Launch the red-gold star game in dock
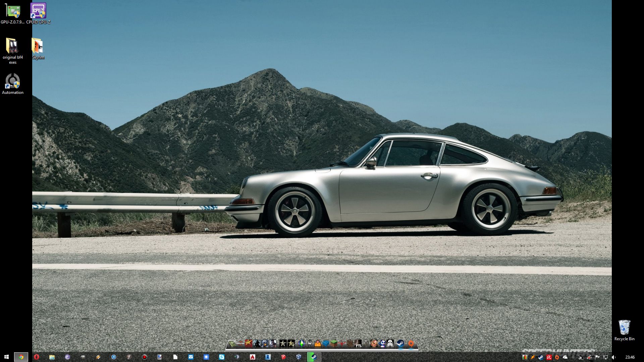644x362 pixels. coord(249,343)
